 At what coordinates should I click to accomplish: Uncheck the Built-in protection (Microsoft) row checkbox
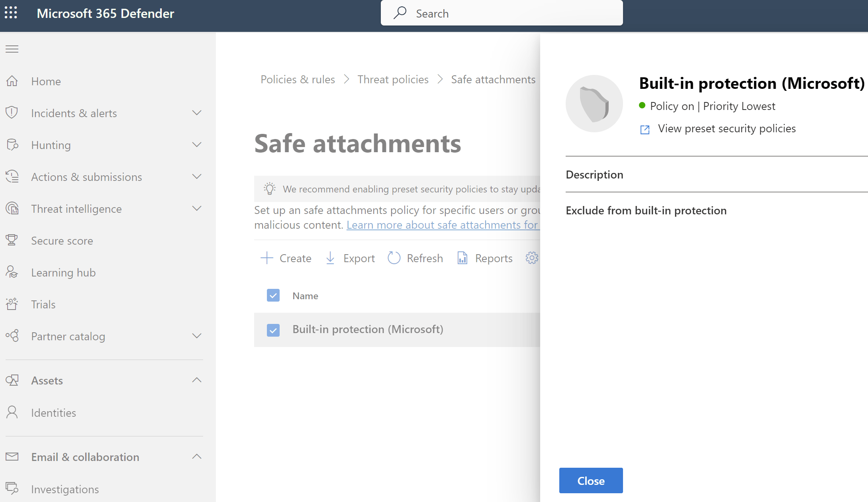(x=273, y=330)
